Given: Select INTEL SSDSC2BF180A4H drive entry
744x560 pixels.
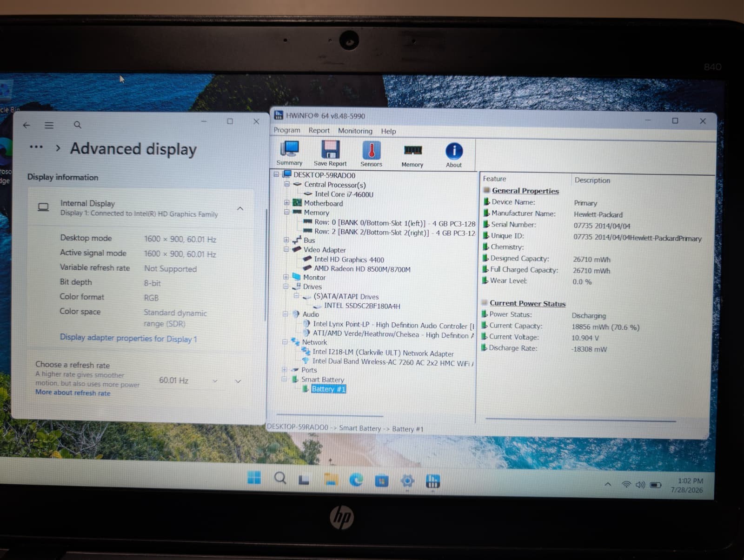Looking at the screenshot, I should point(362,306).
